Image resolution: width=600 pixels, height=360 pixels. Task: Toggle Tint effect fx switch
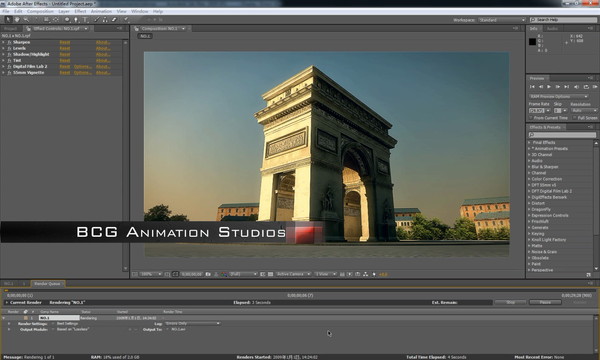(9, 60)
